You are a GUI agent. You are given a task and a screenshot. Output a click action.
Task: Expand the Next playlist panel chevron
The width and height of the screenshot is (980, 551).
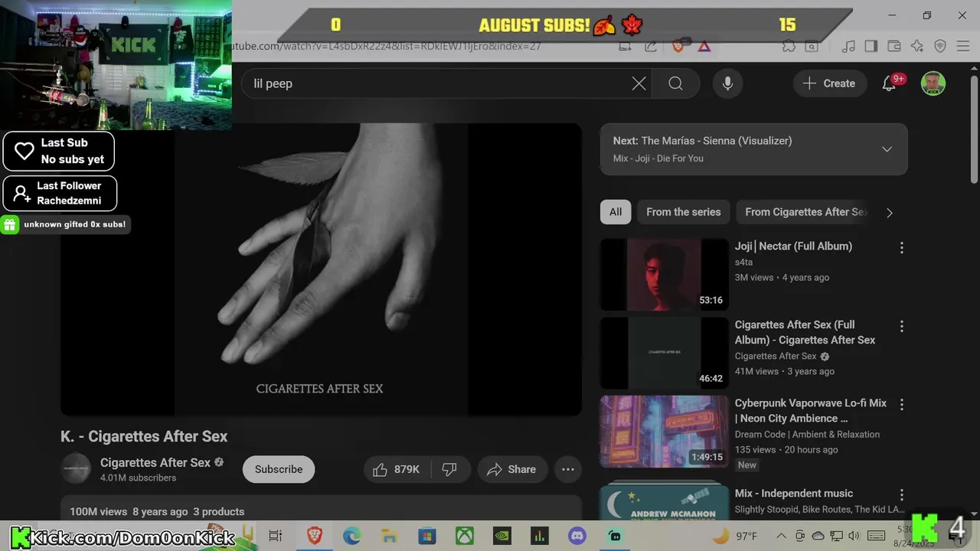point(887,149)
